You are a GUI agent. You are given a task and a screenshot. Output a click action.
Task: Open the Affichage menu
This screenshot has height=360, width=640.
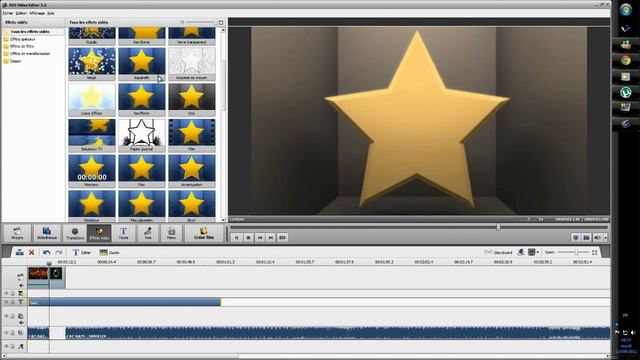(37, 13)
